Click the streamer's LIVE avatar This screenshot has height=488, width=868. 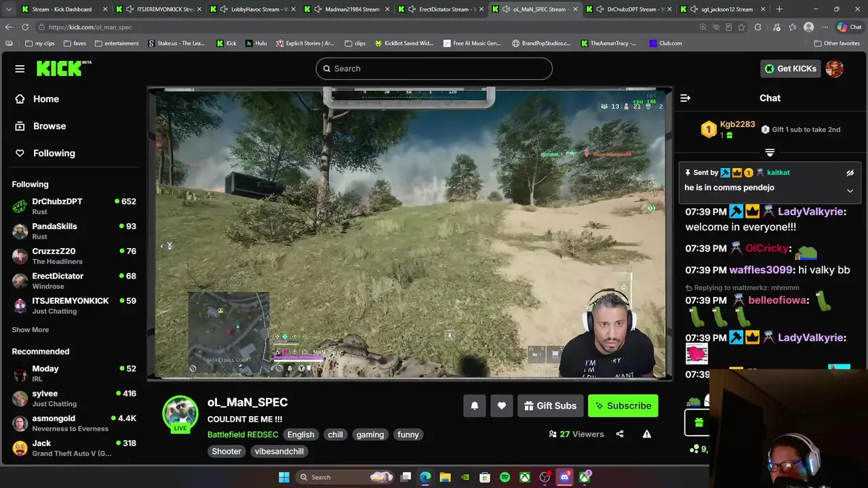click(x=180, y=414)
